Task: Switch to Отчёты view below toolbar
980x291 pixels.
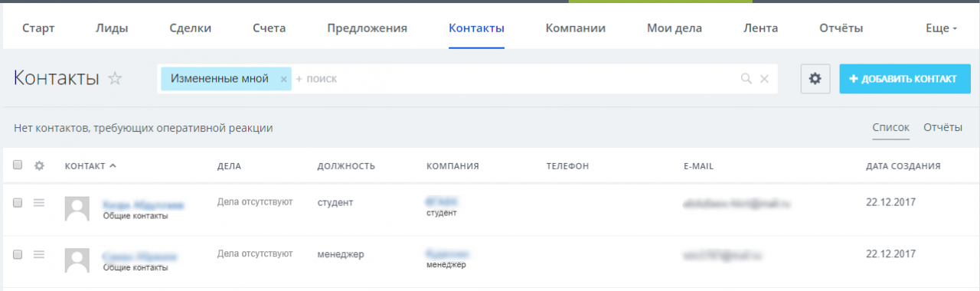Action: click(942, 128)
